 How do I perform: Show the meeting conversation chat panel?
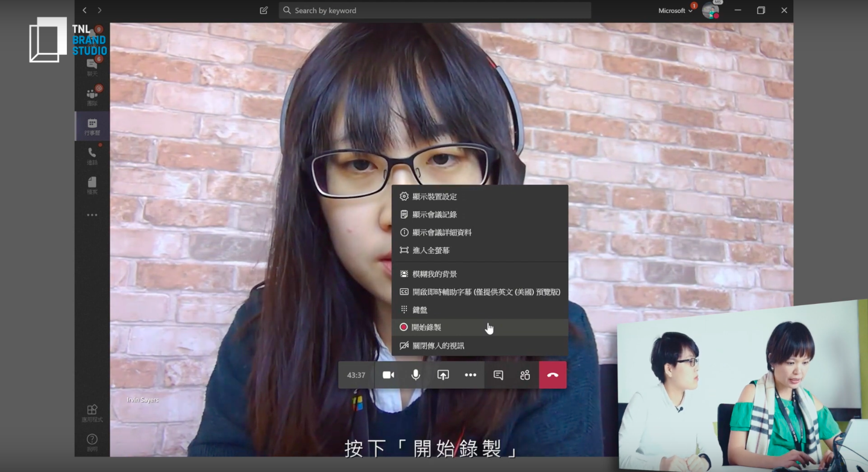[x=498, y=375]
